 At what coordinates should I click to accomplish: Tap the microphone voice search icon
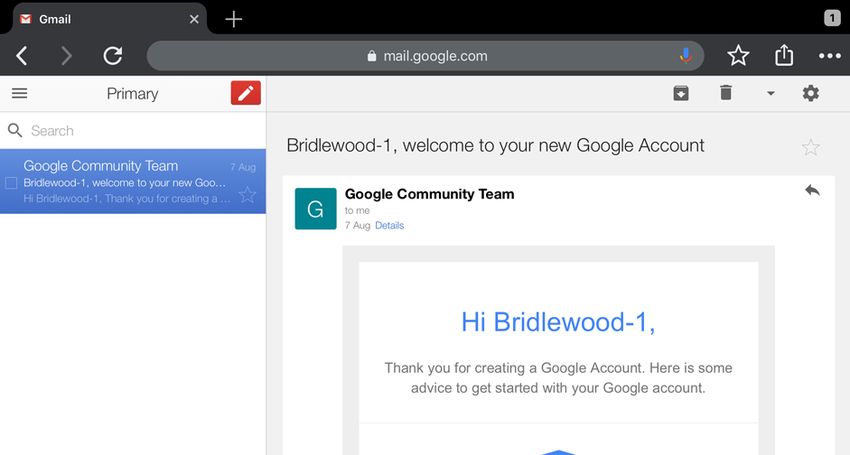(686, 55)
